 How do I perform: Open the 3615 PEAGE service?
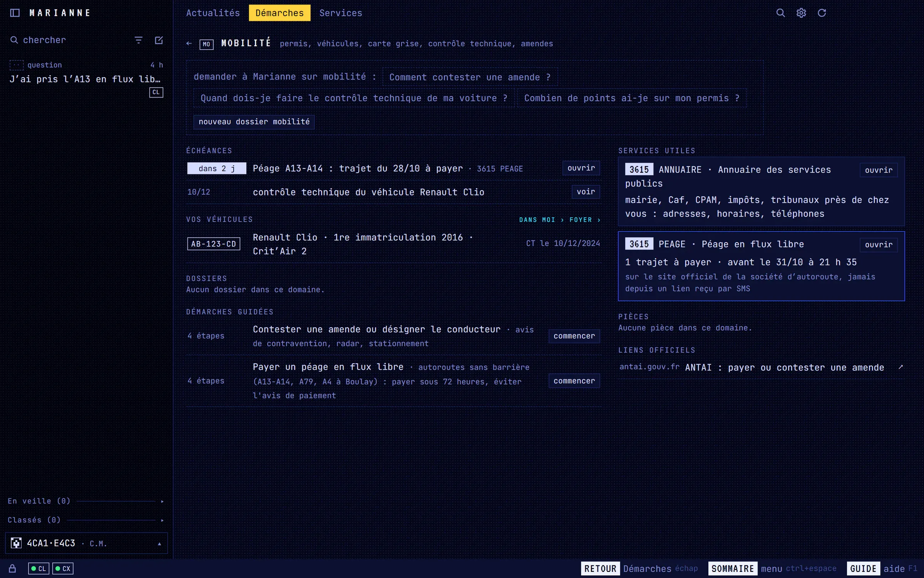pyautogui.click(x=879, y=245)
